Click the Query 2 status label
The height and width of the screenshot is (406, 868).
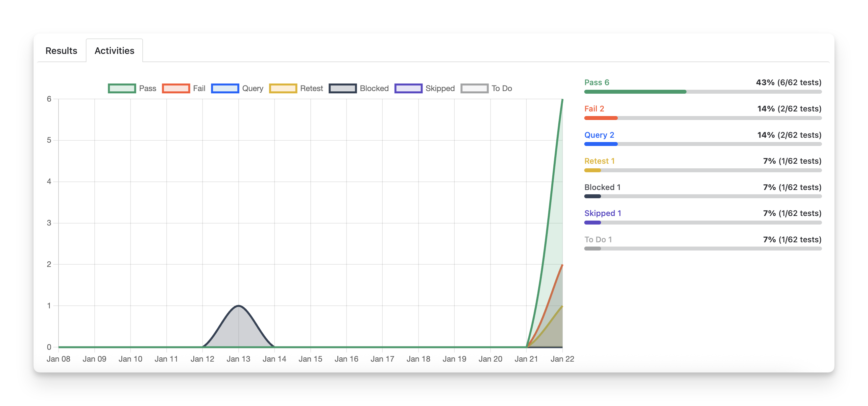(x=599, y=135)
